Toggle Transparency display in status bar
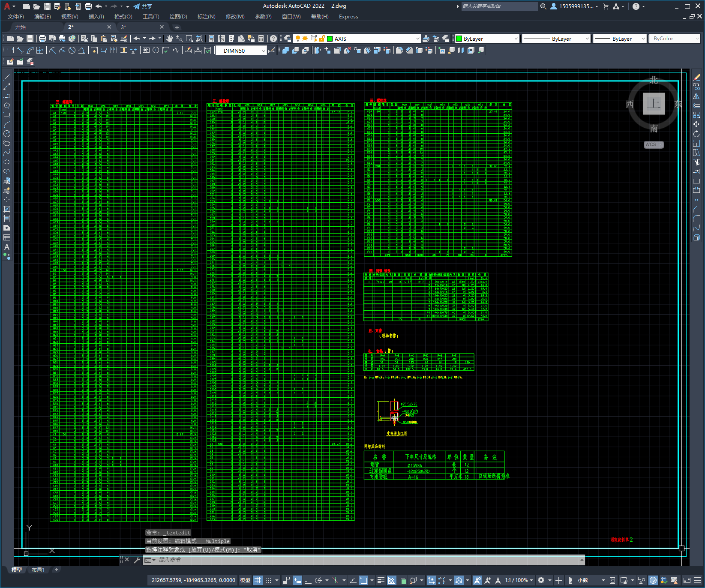The image size is (705, 588). [x=392, y=580]
